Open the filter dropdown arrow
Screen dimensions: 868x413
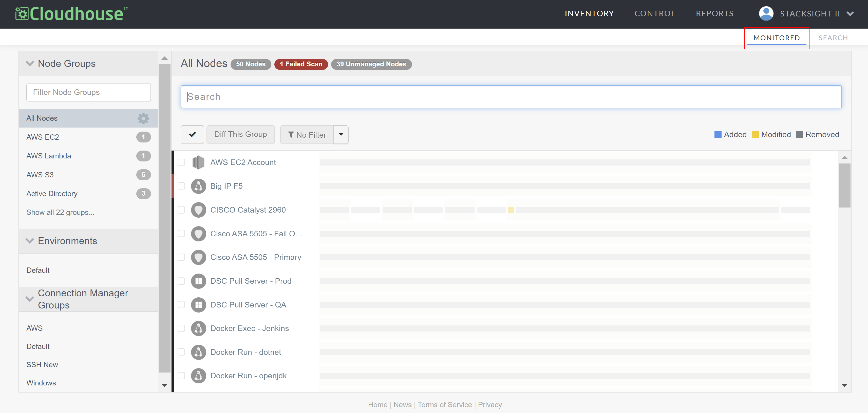point(341,135)
